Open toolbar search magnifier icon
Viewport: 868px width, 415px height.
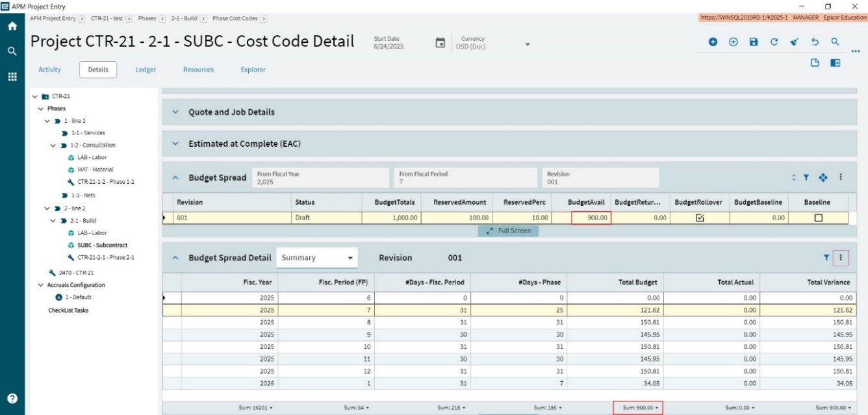pyautogui.click(x=835, y=42)
